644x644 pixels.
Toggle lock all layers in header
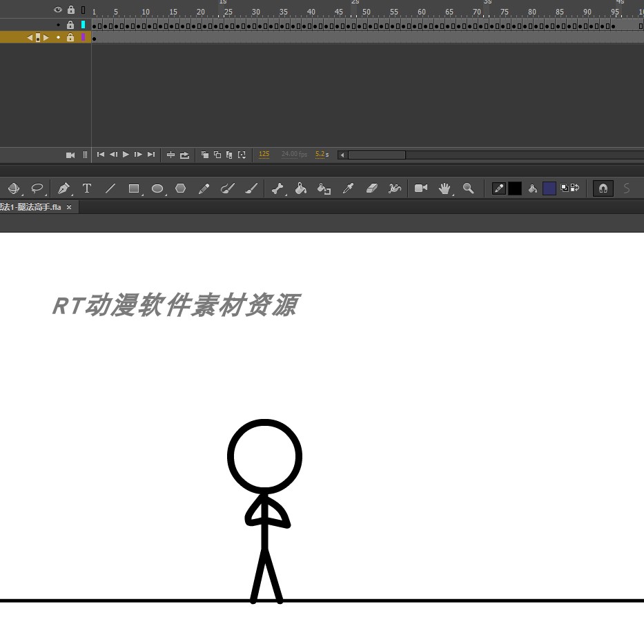click(x=71, y=10)
